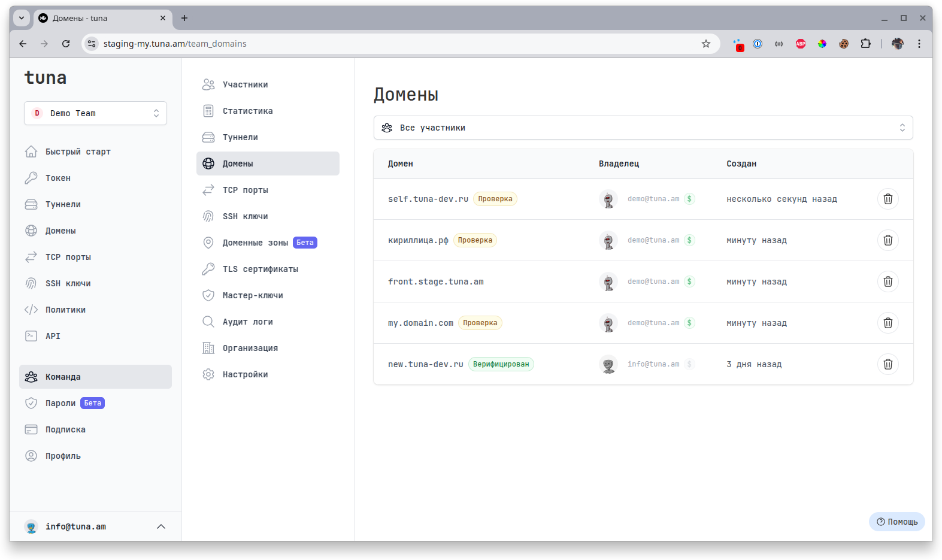Open SSH ключи in team submenu

coord(268,216)
